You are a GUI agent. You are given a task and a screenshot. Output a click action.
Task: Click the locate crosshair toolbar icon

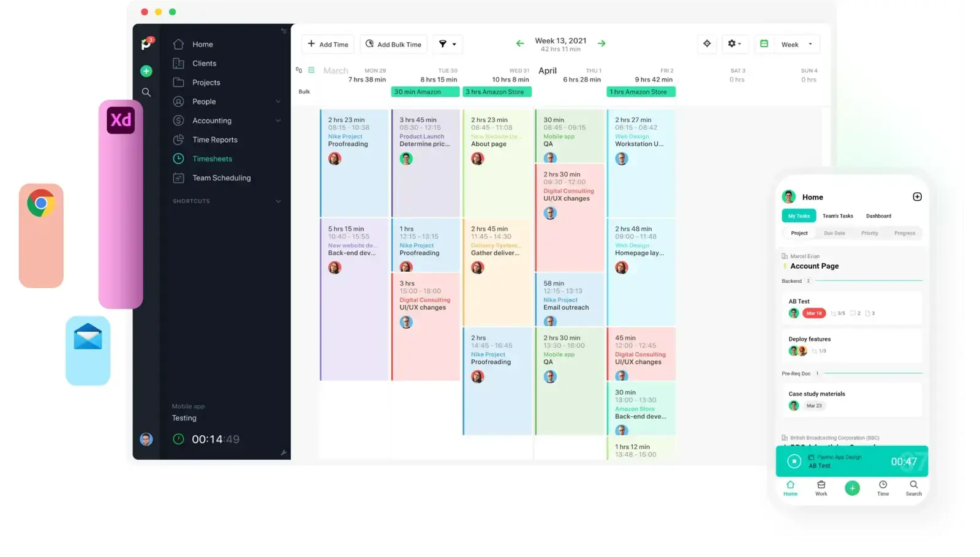[707, 43]
